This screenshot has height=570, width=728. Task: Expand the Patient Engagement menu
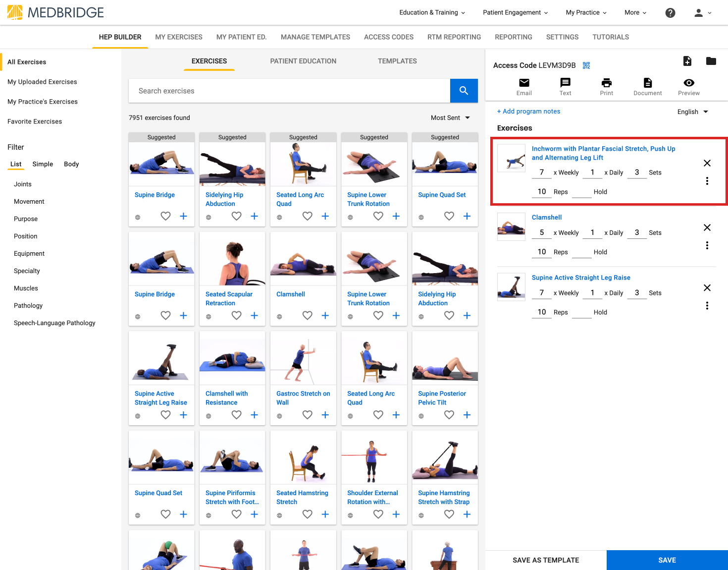516,12
